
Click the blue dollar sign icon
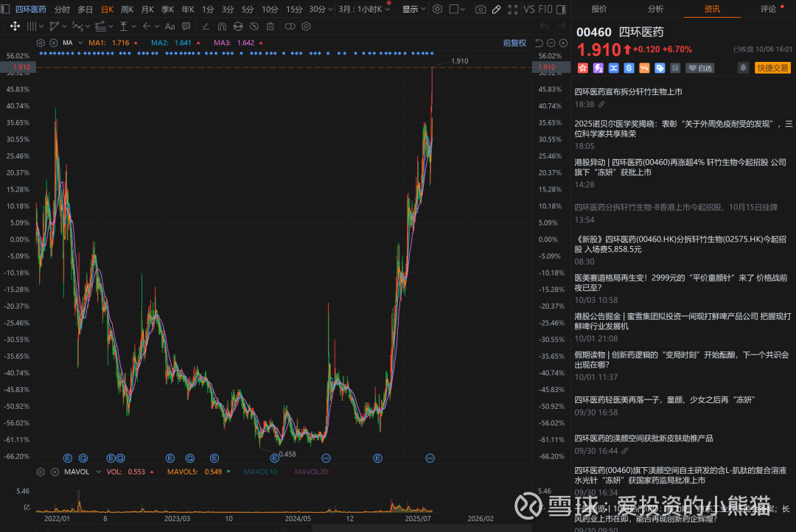(629, 68)
